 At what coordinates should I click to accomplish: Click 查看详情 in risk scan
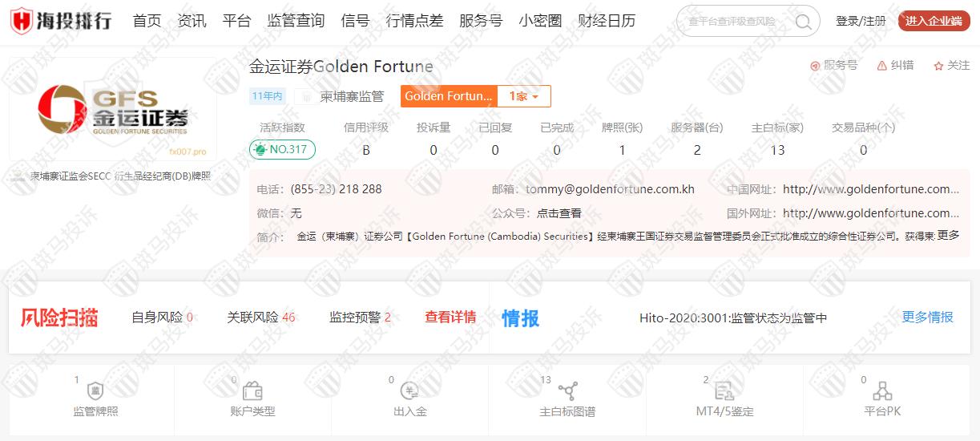point(450,318)
